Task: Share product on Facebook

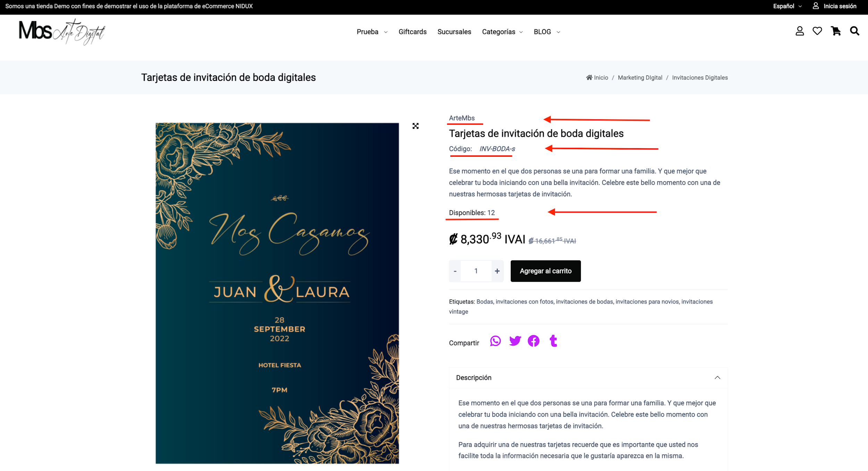Action: 534,341
